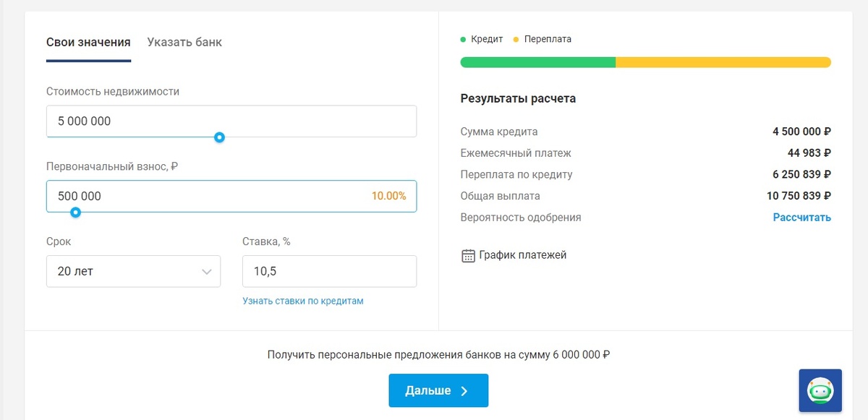This screenshot has width=868, height=420.
Task: Click the property cost slider handle
Action: (x=219, y=137)
